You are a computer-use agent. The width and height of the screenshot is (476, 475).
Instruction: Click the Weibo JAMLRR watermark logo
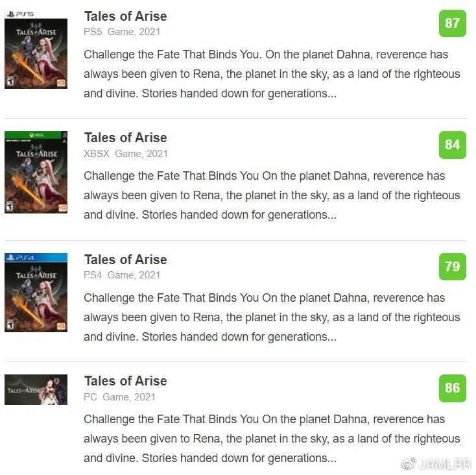pyautogui.click(x=436, y=464)
